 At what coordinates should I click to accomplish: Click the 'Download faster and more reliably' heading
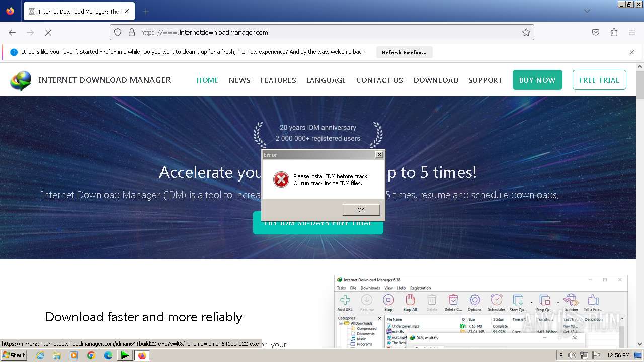pos(144,317)
